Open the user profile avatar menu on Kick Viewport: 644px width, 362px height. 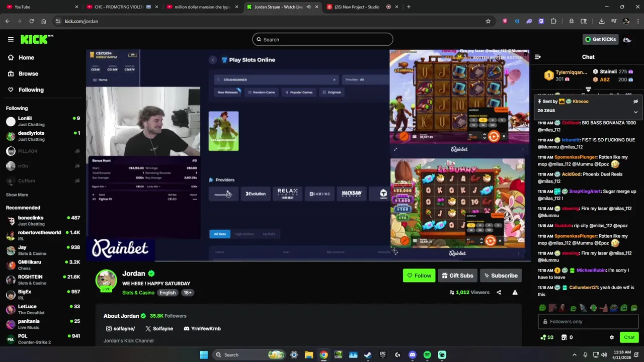[627, 39]
